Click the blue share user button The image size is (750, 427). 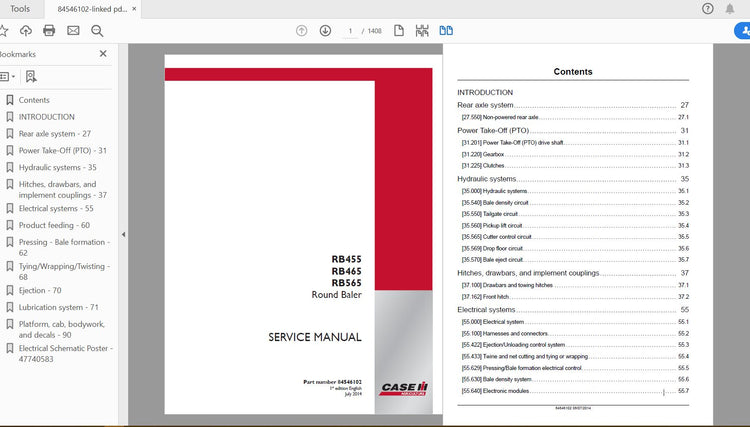pyautogui.click(x=742, y=31)
